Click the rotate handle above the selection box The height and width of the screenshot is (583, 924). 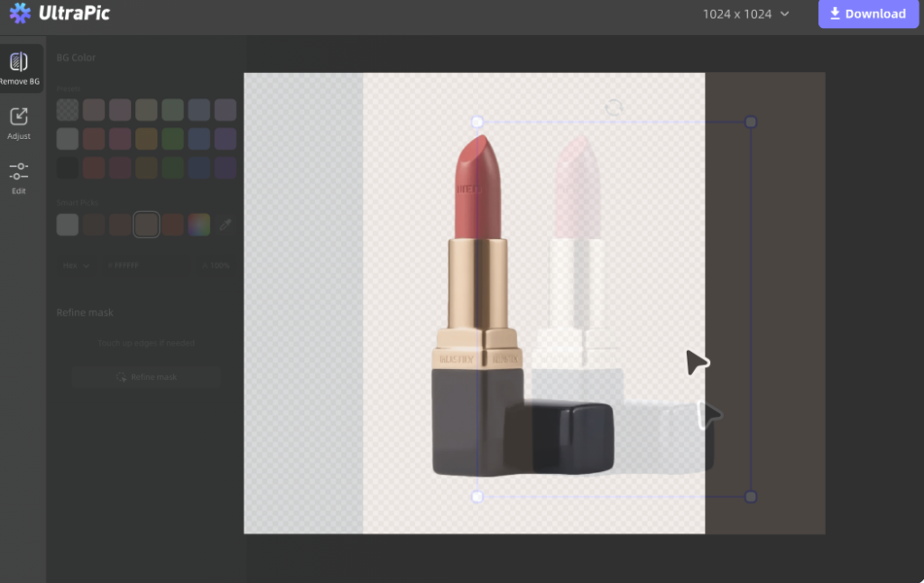click(x=614, y=107)
